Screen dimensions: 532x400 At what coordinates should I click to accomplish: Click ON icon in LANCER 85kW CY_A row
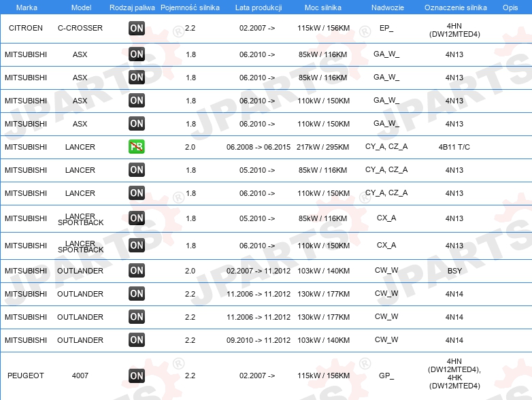tap(137, 169)
